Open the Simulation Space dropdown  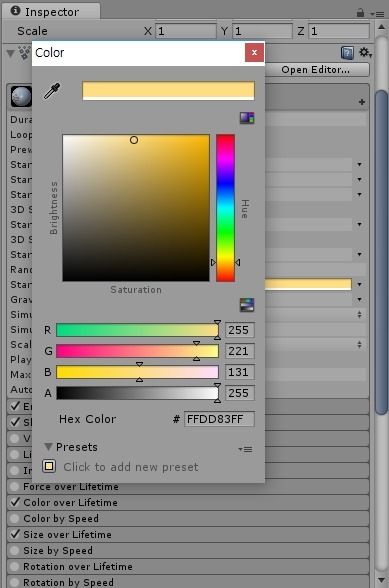coord(359,314)
